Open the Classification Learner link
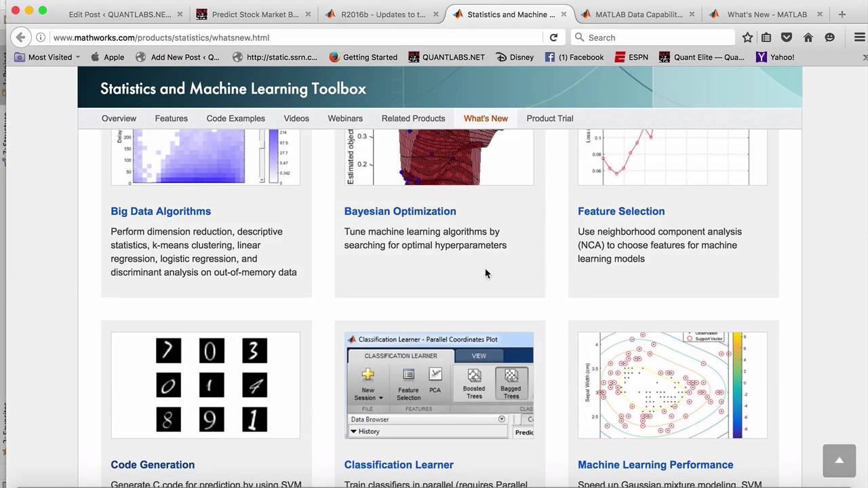This screenshot has height=488, width=868. (399, 465)
